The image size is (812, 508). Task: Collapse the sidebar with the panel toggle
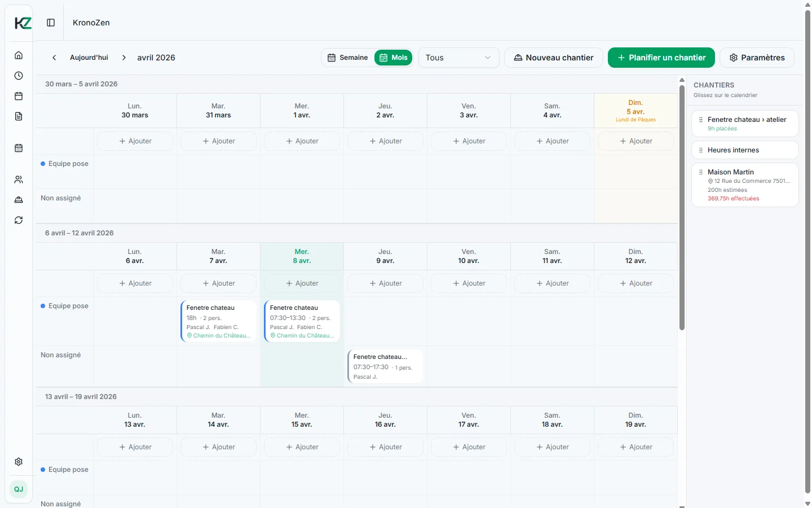[x=51, y=23]
